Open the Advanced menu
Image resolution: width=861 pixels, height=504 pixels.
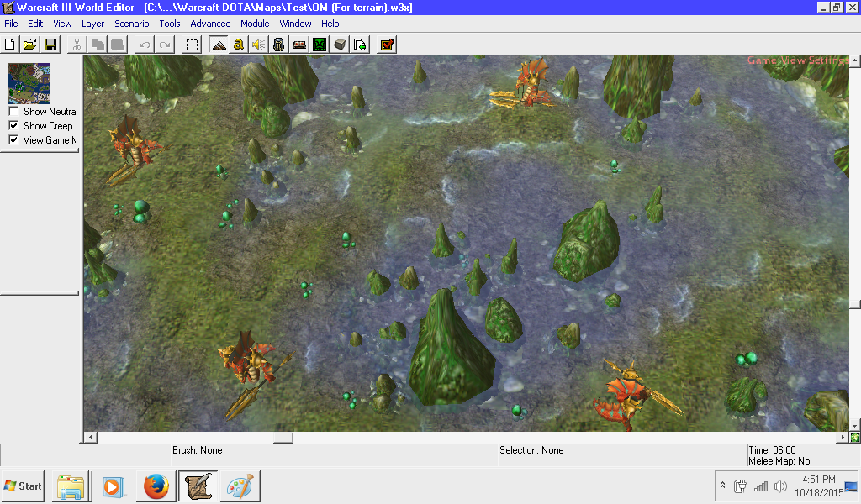[x=210, y=24]
